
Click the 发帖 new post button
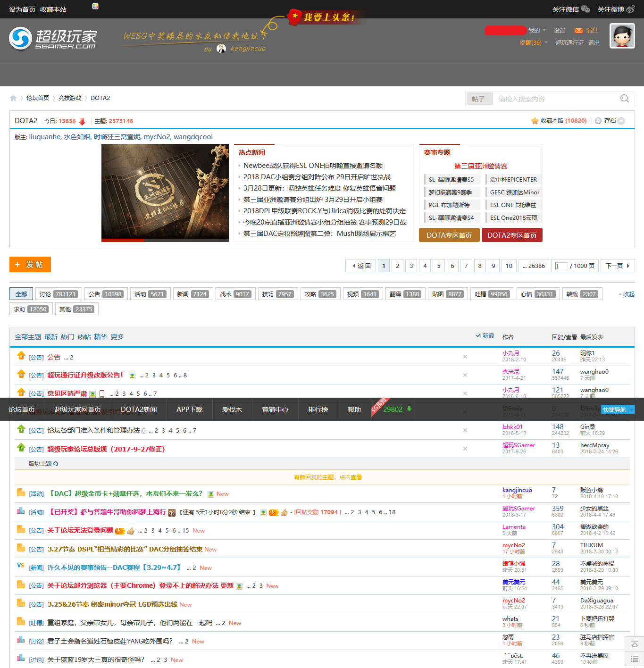click(30, 265)
